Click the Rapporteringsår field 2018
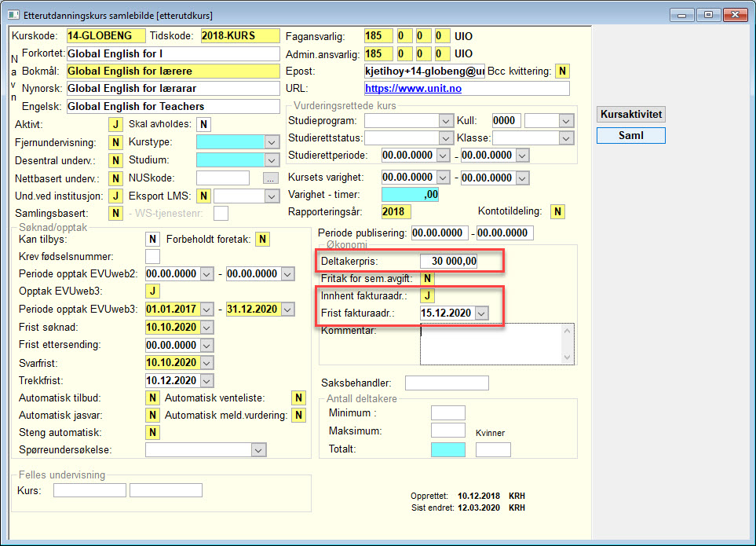 396,212
